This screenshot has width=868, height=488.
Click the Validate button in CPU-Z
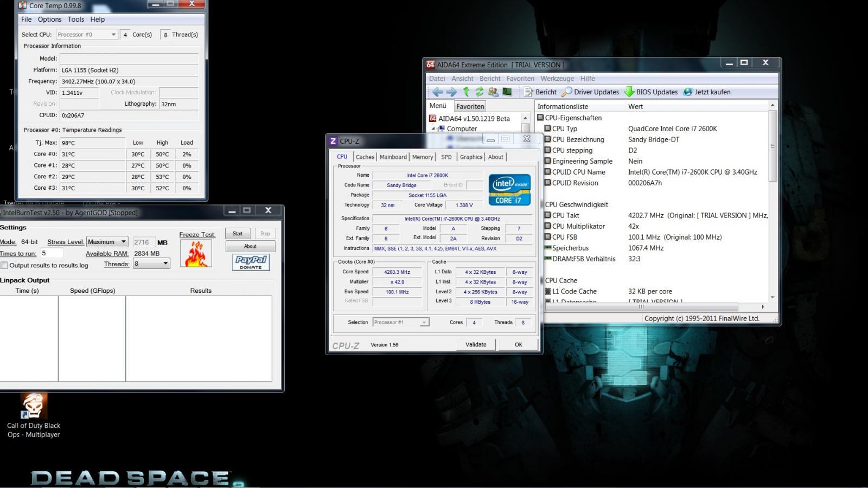476,344
